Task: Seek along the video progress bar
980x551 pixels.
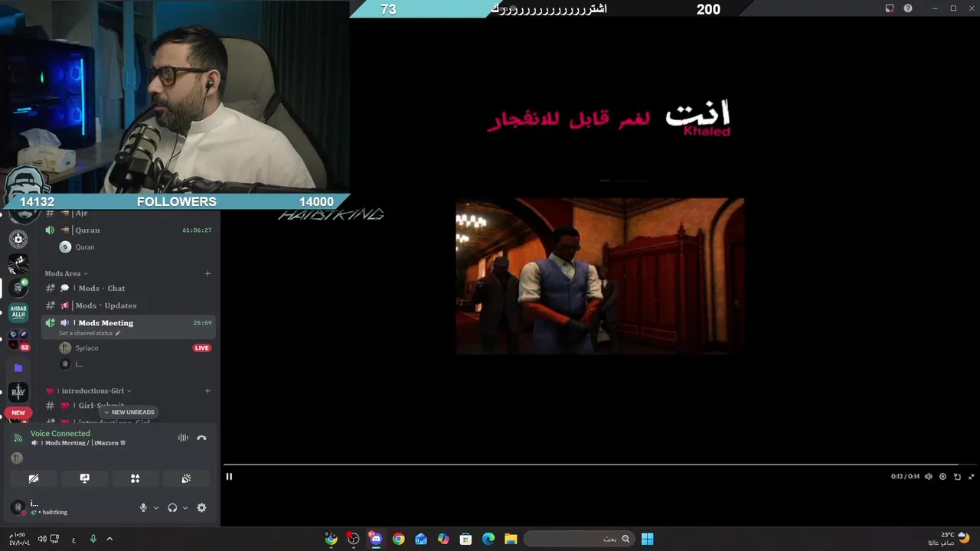Action: 601,465
